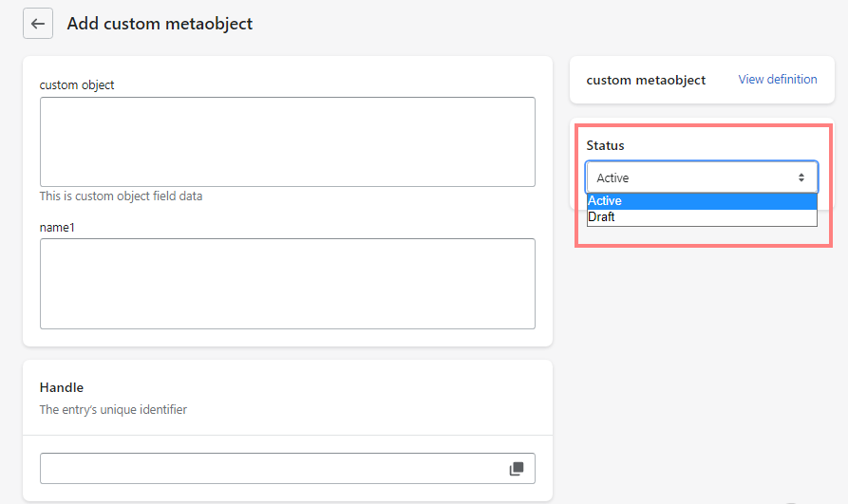Open the View definition link
This screenshot has width=848, height=504.
coord(777,80)
